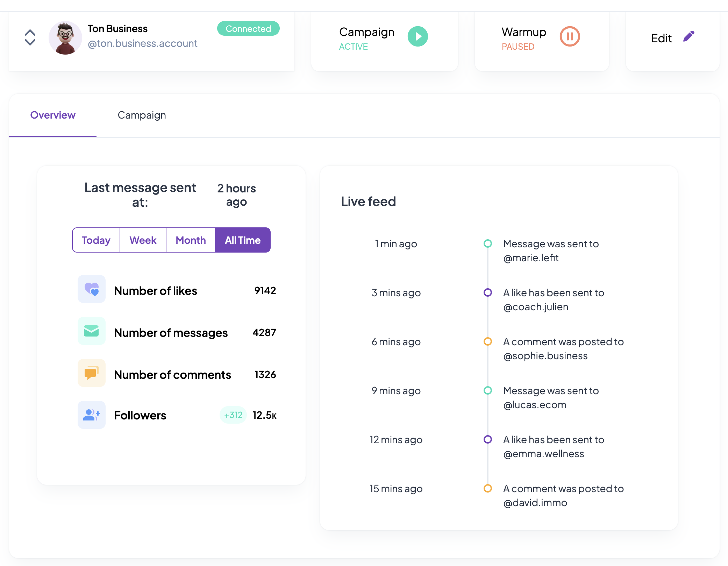Click the 'Followers' label

(140, 415)
